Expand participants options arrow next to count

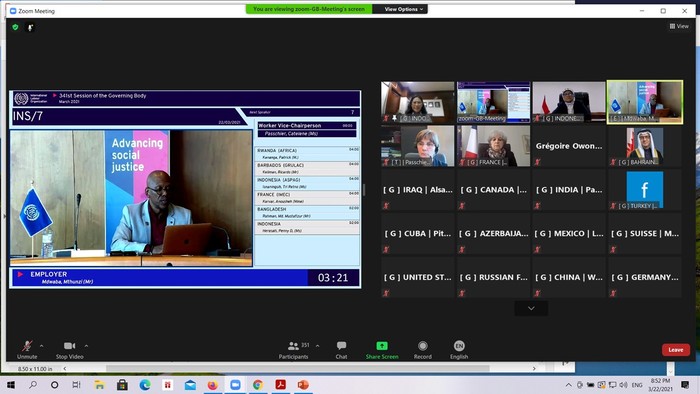click(317, 346)
